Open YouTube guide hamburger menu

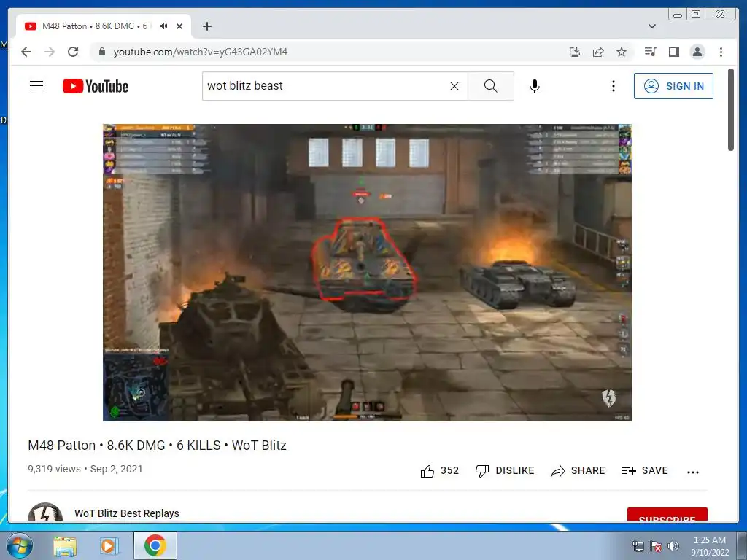[36, 86]
